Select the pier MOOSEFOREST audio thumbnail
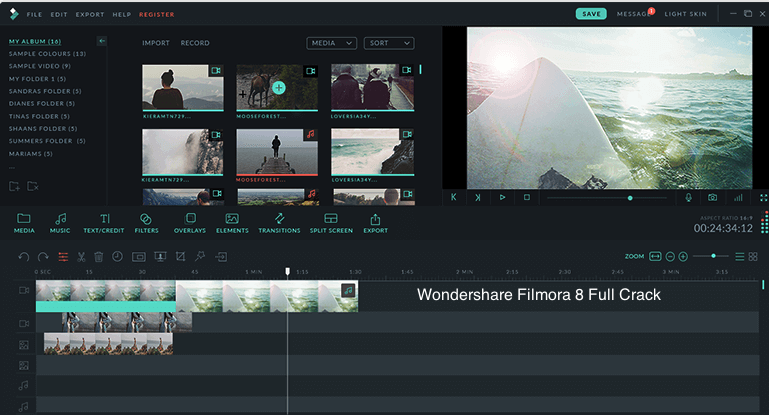769x415 pixels. pos(277,152)
